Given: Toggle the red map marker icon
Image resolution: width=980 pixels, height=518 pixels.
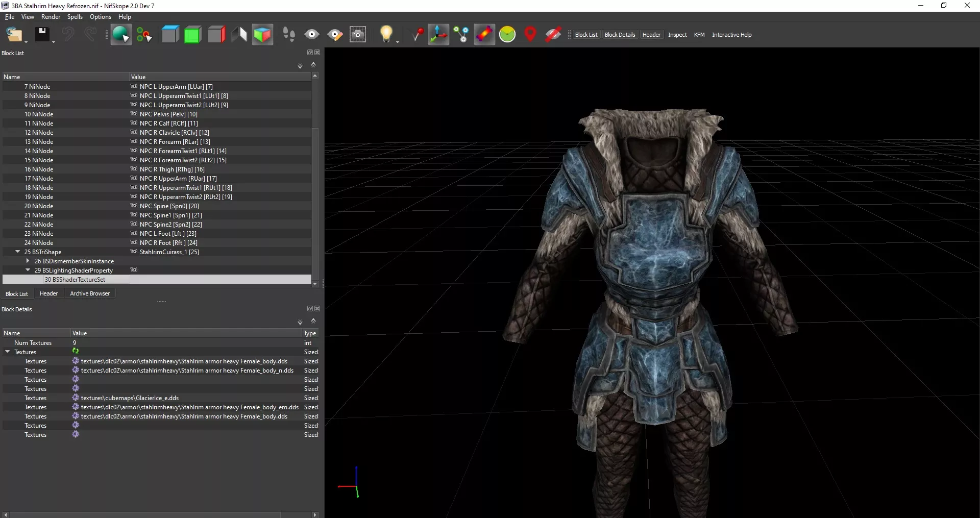Looking at the screenshot, I should pos(530,35).
